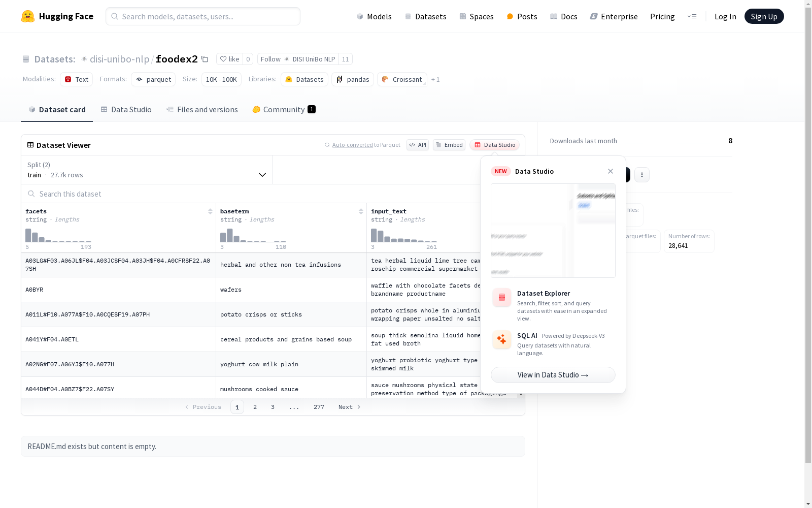Open the Spaces page
The height and width of the screenshot is (508, 812).
(x=477, y=16)
